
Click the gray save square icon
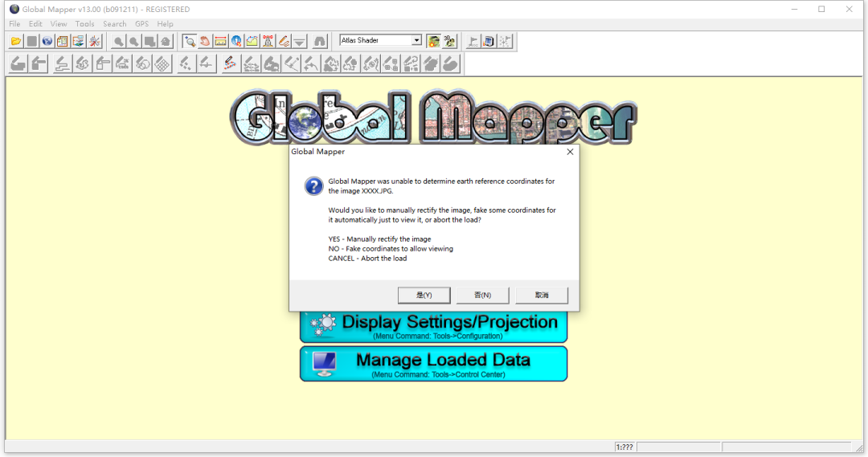pyautogui.click(x=31, y=41)
